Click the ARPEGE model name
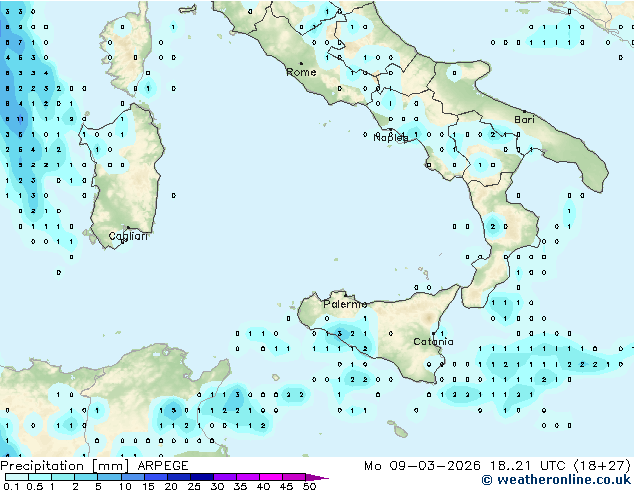 click(x=163, y=466)
